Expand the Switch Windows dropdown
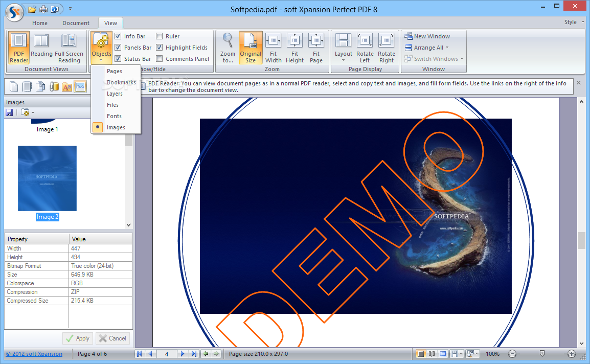The height and width of the screenshot is (364, 590). coord(434,59)
